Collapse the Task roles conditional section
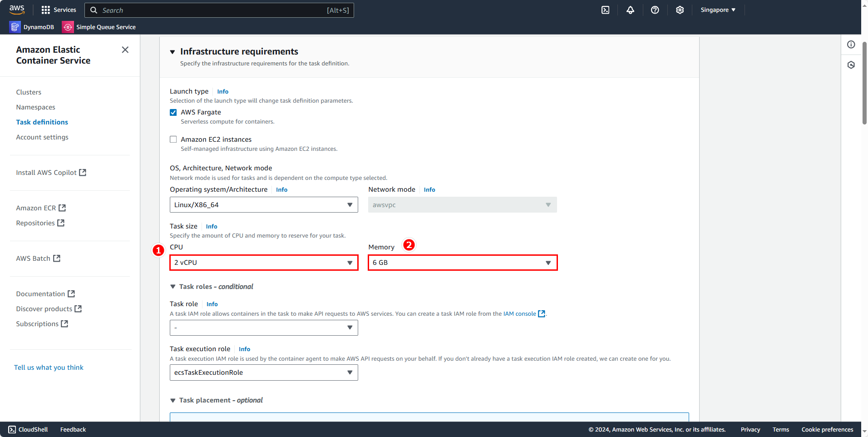868x437 pixels. tap(173, 287)
